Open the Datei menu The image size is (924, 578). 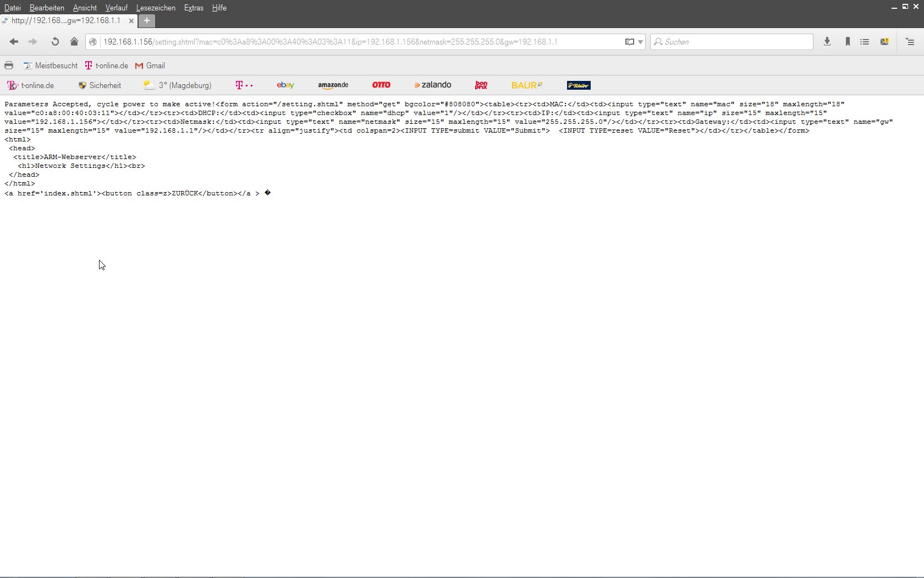coord(13,8)
